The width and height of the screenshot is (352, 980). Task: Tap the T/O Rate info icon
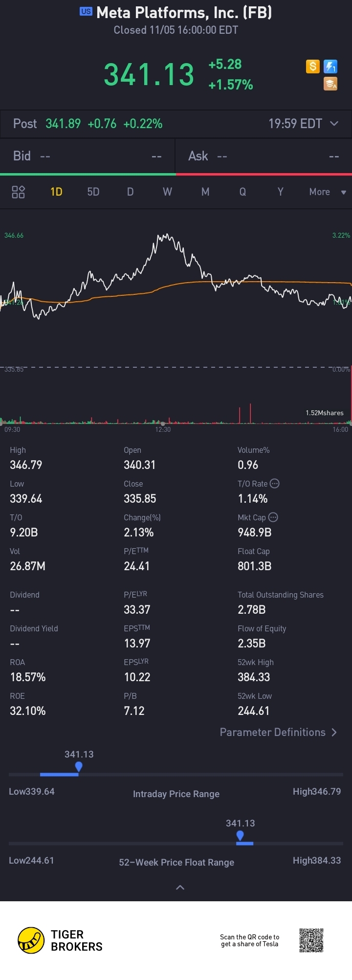(275, 484)
